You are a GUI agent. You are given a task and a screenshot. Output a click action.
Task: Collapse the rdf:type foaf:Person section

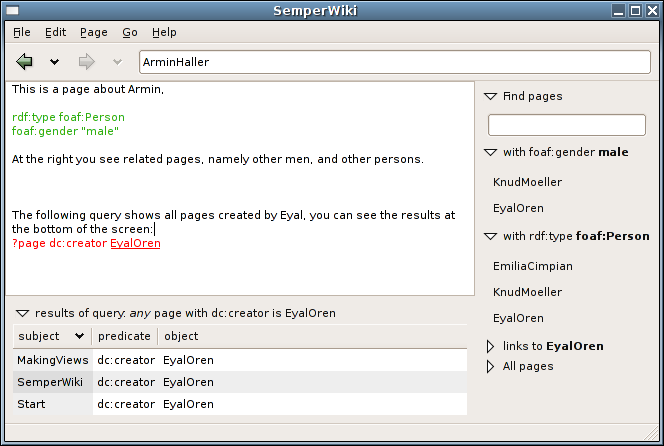(x=490, y=237)
